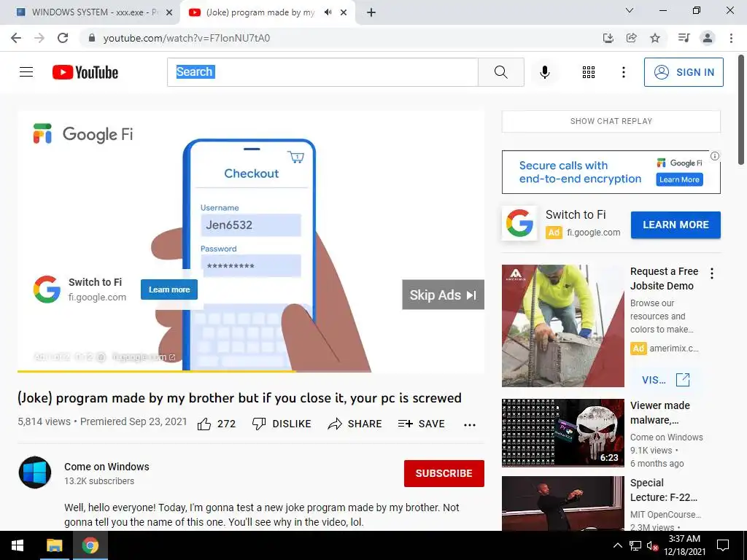
Task: Click the lock icon in address bar
Action: 92,38
